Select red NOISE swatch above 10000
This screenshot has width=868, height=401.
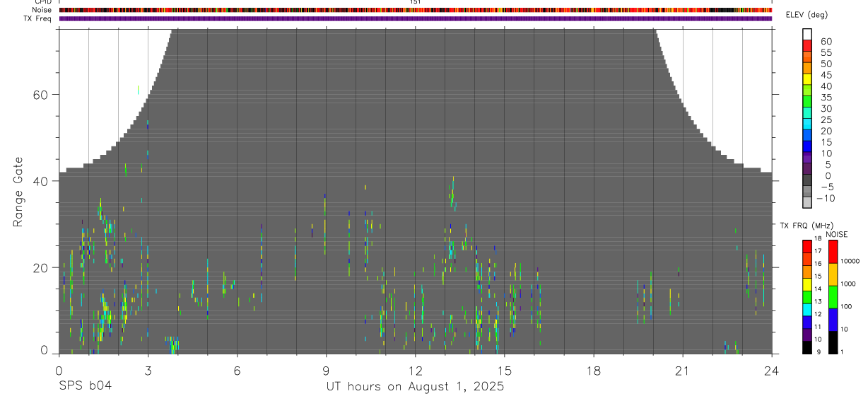click(833, 251)
